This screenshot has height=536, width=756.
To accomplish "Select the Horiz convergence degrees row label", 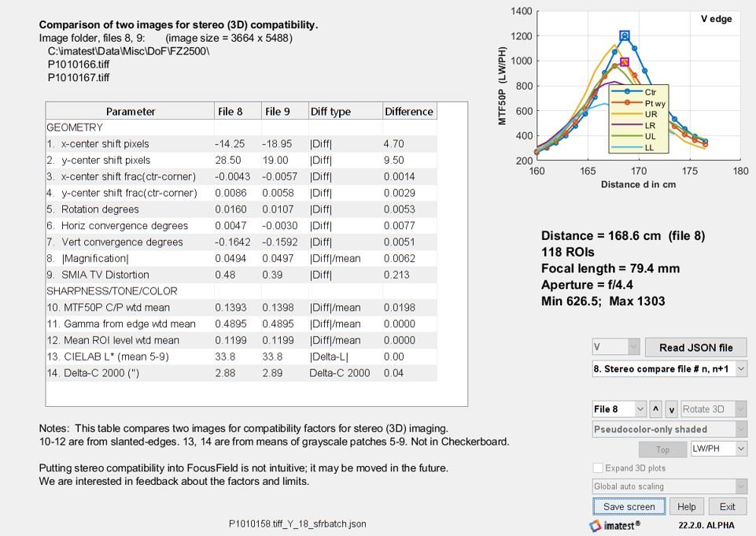I will [x=117, y=226].
